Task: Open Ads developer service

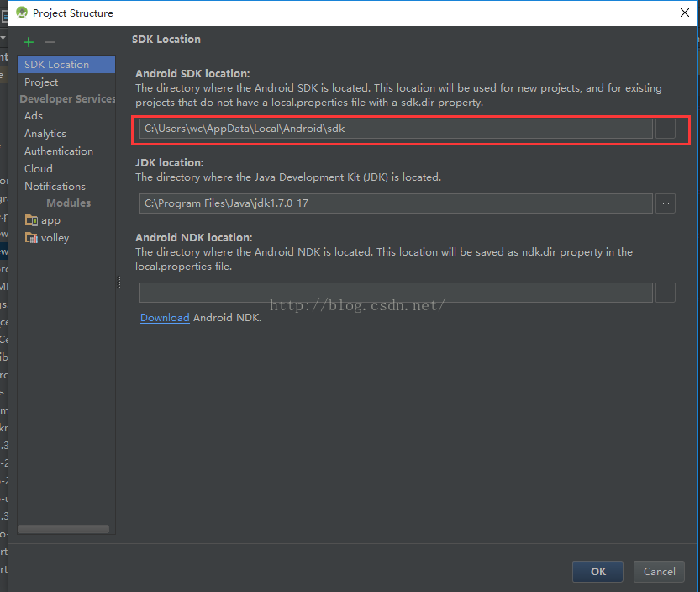Action: click(34, 116)
